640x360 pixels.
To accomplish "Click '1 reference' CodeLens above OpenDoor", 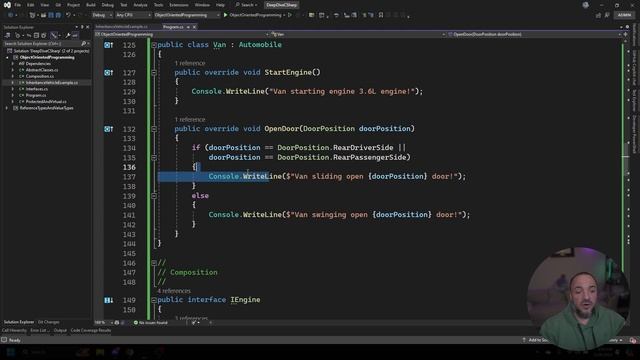I will [190, 120].
